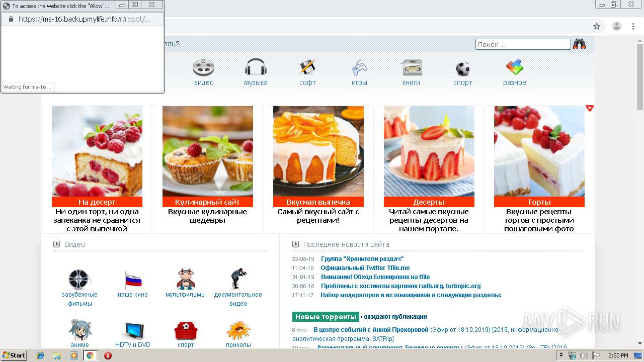Launch Internet Explorer from the taskbar

40,355
